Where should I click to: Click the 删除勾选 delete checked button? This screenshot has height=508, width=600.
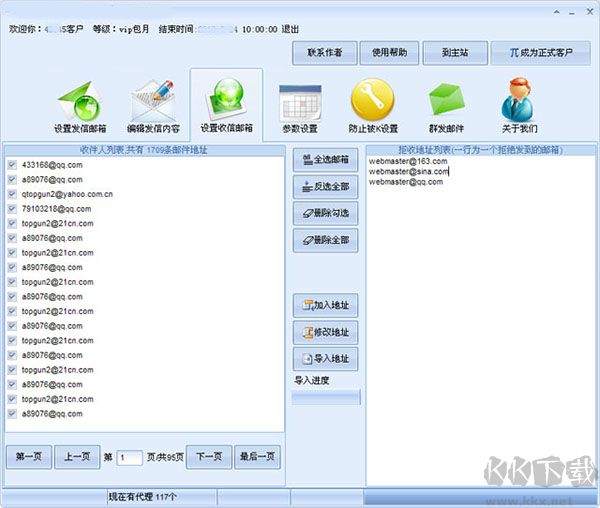pyautogui.click(x=326, y=213)
